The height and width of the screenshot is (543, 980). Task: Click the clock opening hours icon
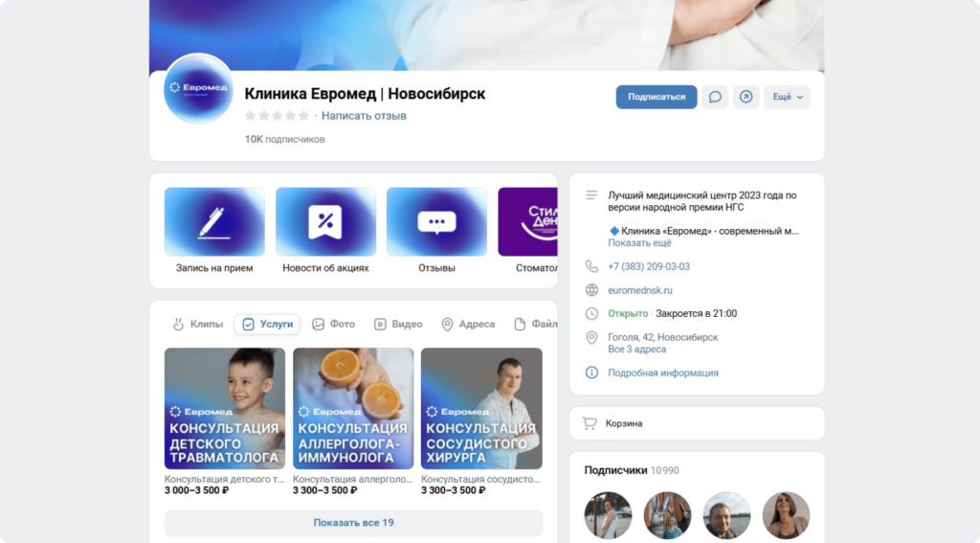591,313
